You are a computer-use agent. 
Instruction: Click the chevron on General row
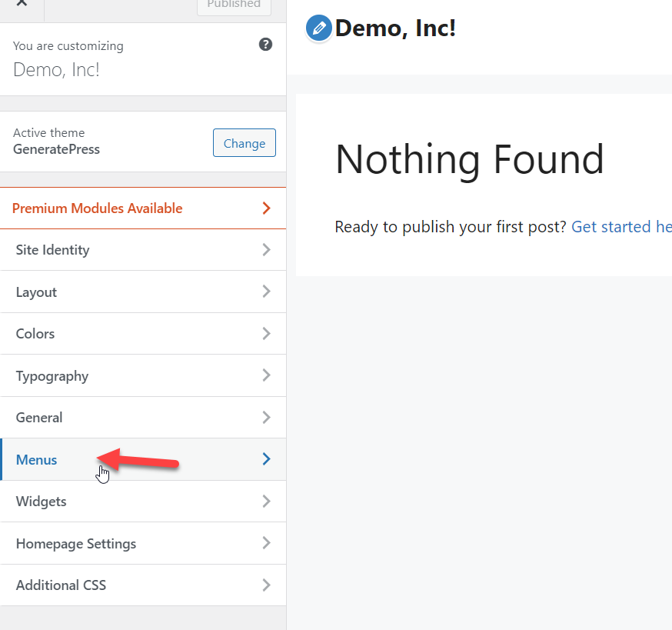click(x=266, y=417)
